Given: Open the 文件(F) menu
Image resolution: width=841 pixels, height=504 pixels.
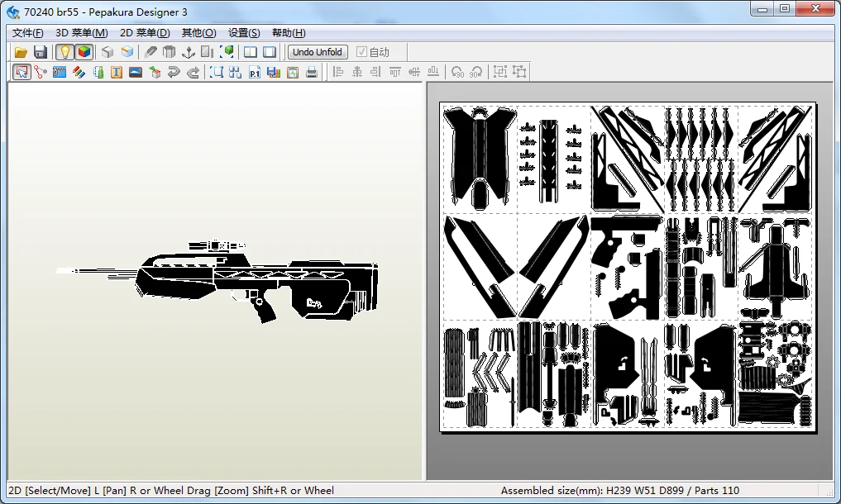Looking at the screenshot, I should (28, 33).
